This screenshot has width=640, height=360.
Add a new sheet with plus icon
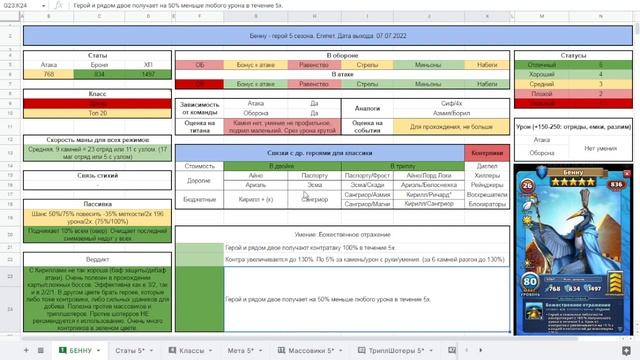[26, 350]
